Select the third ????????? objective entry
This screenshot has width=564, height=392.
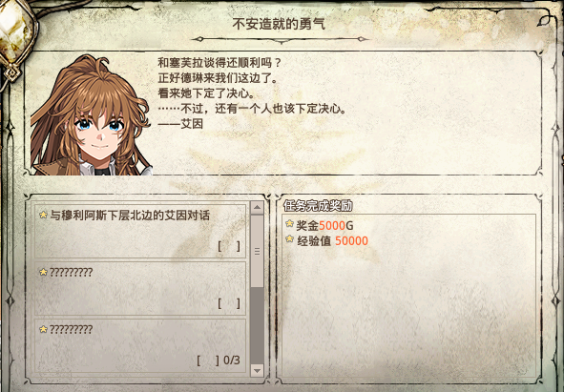pos(140,346)
